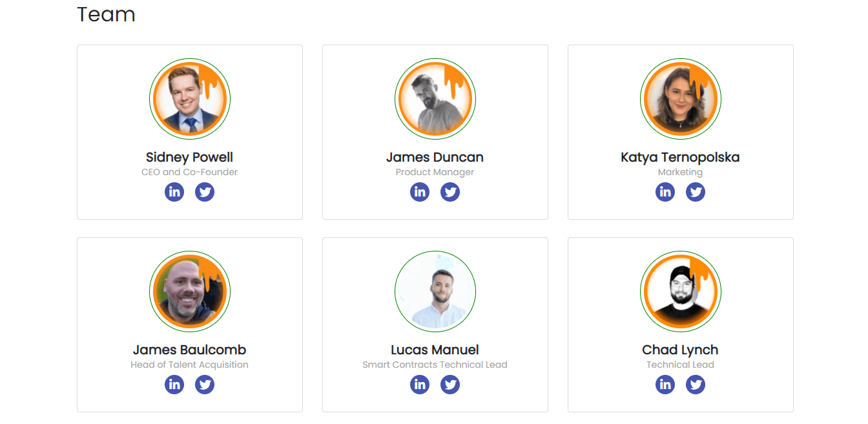The width and height of the screenshot is (868, 424).
Task: Open Chad Lynch's LinkedIn icon
Action: pyautogui.click(x=665, y=385)
